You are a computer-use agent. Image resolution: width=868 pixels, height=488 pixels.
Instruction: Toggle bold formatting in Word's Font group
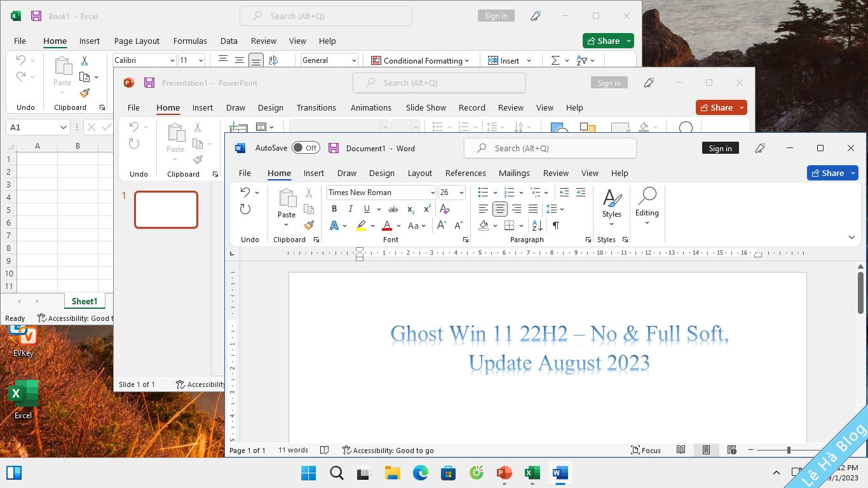(334, 208)
